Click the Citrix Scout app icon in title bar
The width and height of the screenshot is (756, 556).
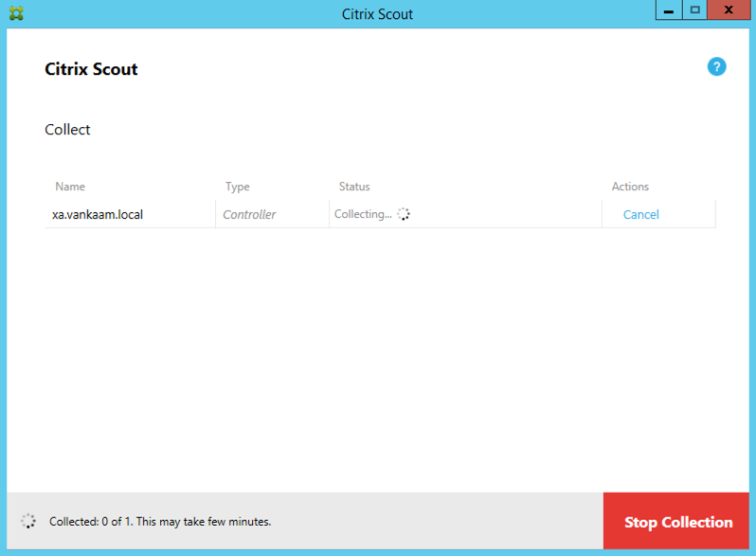[x=16, y=13]
